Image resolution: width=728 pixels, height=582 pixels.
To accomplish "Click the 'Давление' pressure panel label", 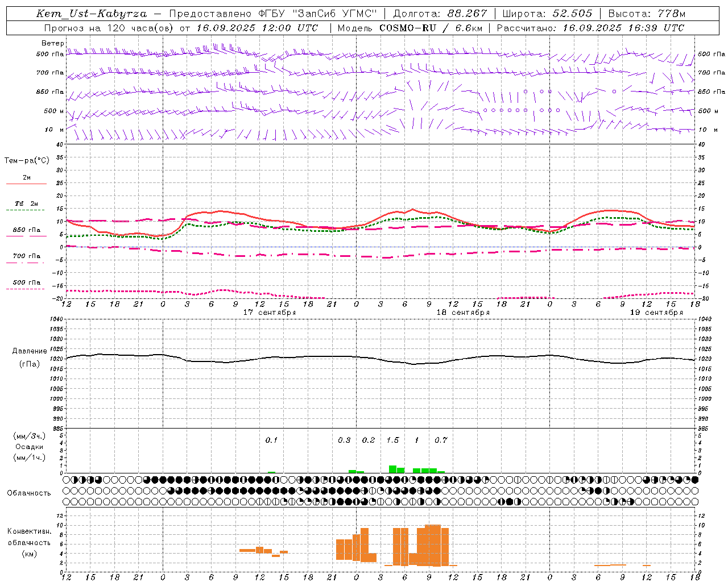I will coord(30,351).
